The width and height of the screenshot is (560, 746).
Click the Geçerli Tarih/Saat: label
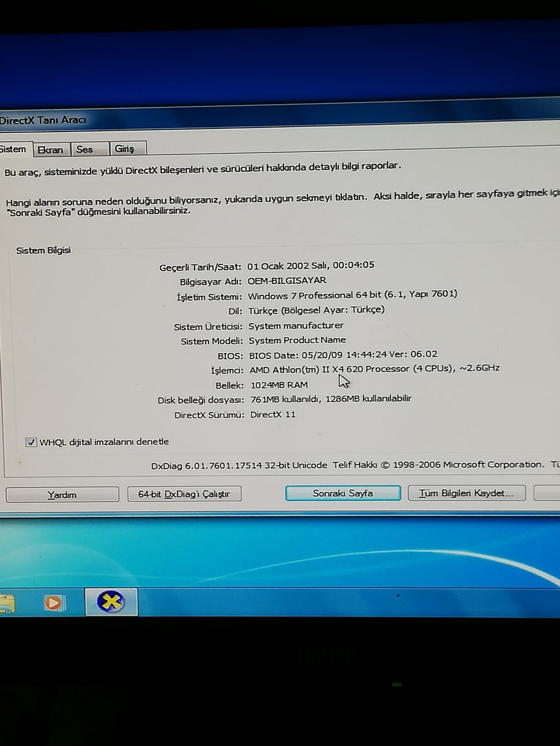pyautogui.click(x=200, y=267)
